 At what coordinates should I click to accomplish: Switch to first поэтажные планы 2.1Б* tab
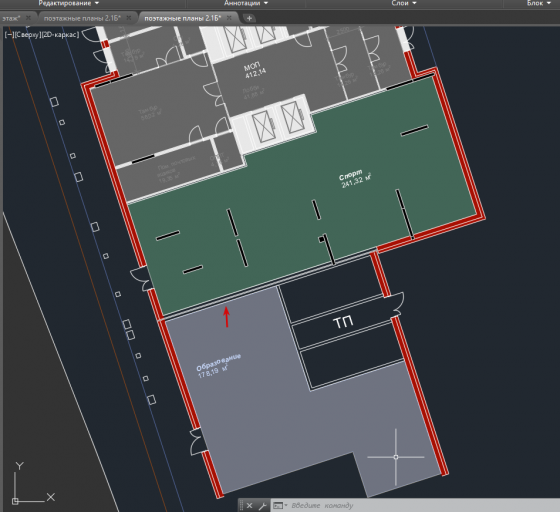(x=82, y=18)
